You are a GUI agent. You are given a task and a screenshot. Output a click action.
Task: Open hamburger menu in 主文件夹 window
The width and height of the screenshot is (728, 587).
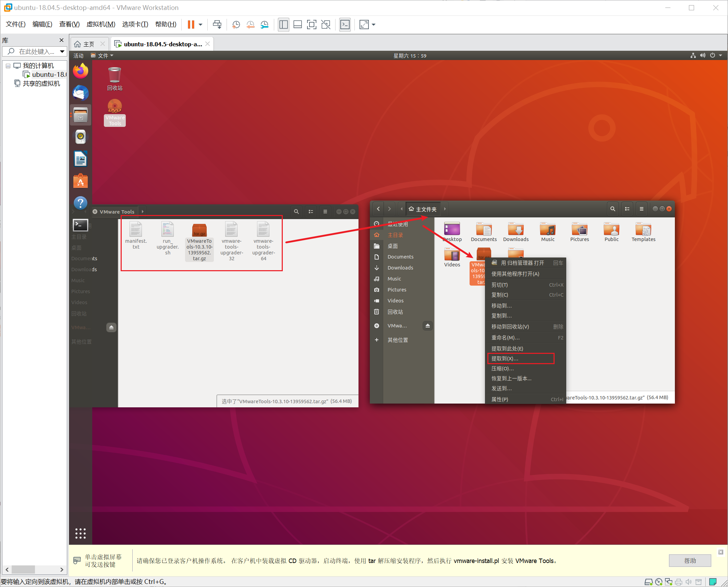pyautogui.click(x=642, y=209)
